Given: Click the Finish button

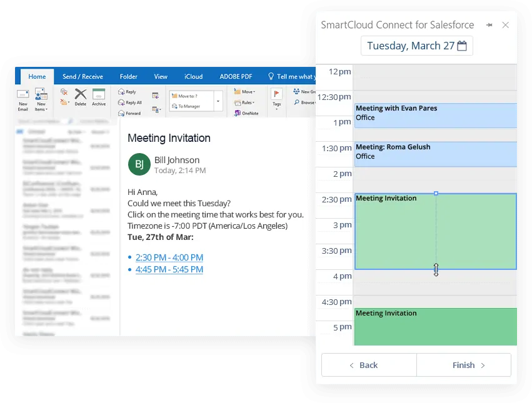Looking at the screenshot, I should coord(464,365).
